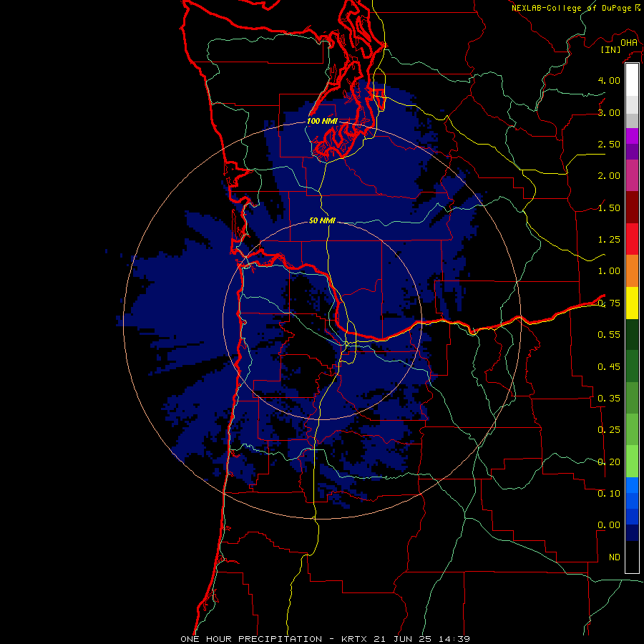Pick the white swatch in the legend

coord(632,80)
